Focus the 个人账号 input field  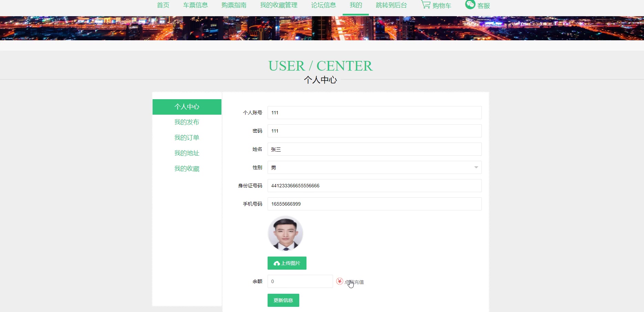374,113
